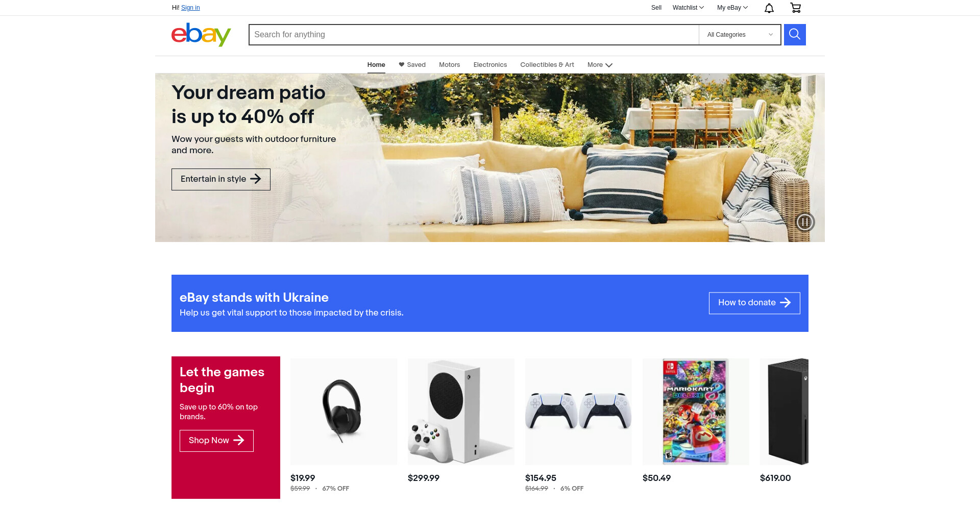Open the Saved tab with heart icon
Image resolution: width=980 pixels, height=531 pixels.
[412, 65]
